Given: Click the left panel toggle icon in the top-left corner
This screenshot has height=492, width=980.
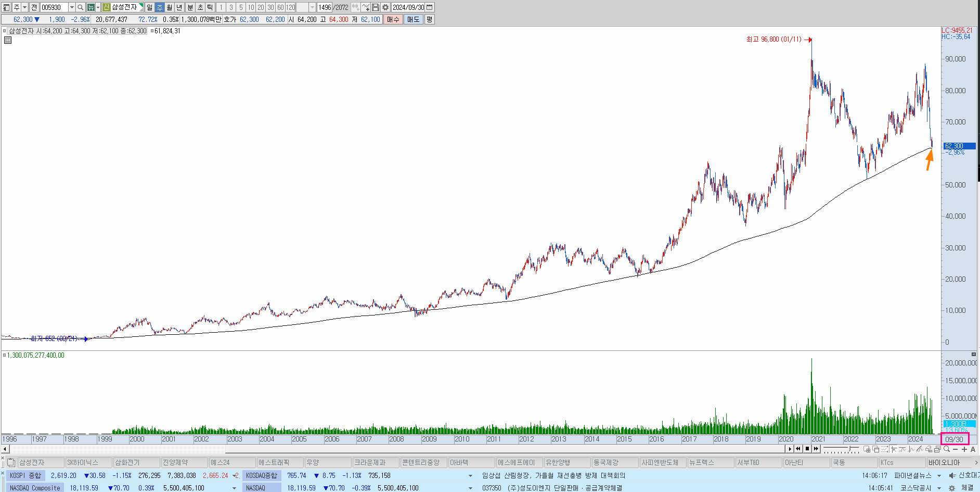Looking at the screenshot, I should click(6, 7).
